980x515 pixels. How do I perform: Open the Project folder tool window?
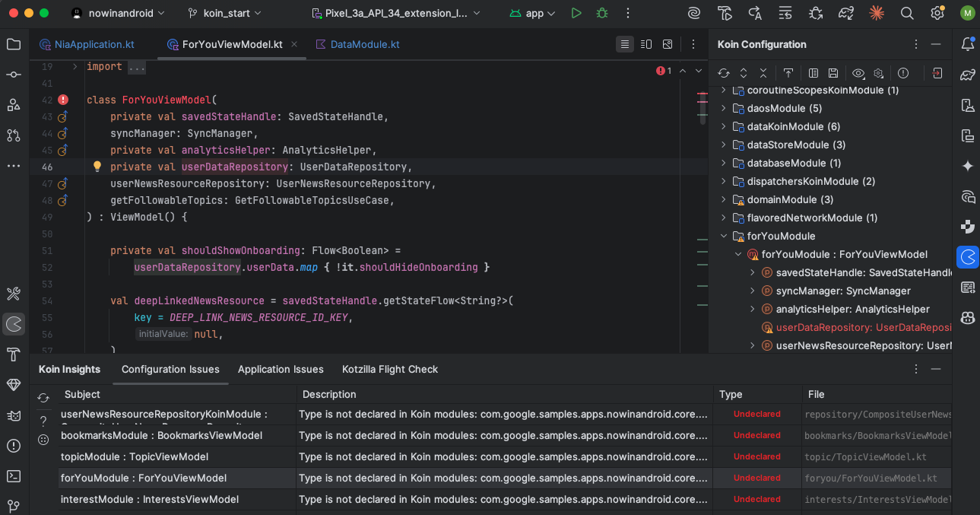pos(14,44)
